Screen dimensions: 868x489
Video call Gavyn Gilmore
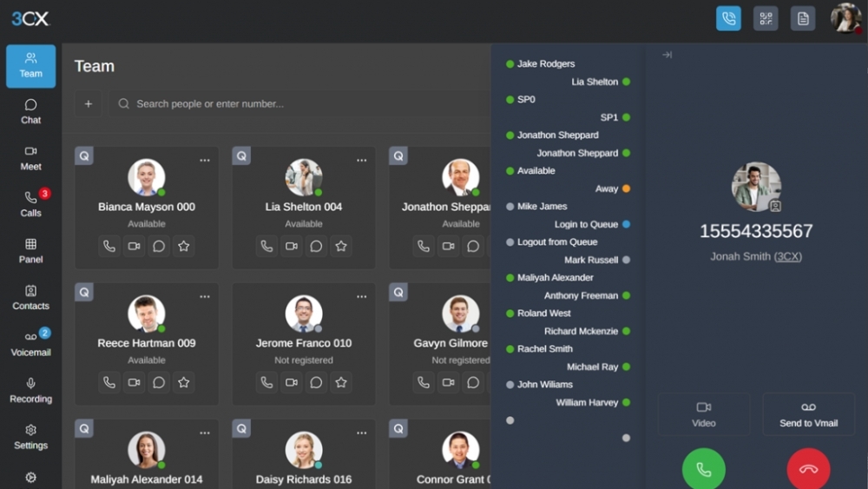click(x=449, y=382)
